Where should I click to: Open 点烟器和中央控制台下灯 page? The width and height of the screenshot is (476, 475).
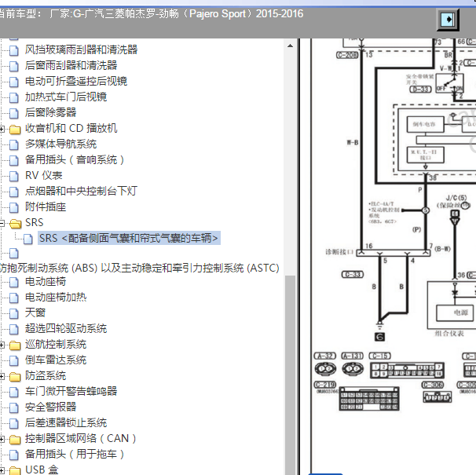click(x=81, y=192)
